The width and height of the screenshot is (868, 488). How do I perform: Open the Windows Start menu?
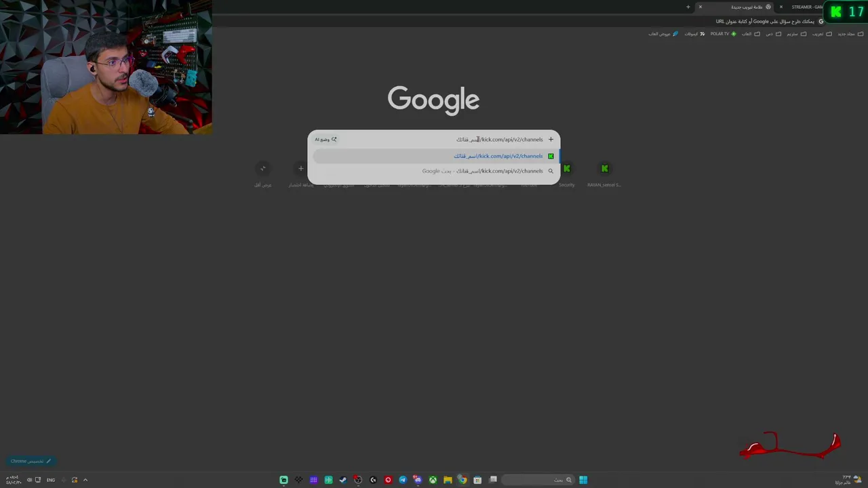[583, 480]
